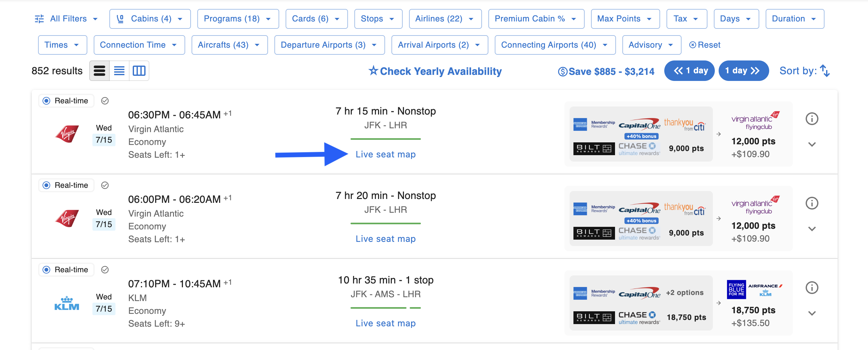This screenshot has height=350, width=868.
Task: Open the Premium Cabin % dropdown
Action: (x=536, y=19)
